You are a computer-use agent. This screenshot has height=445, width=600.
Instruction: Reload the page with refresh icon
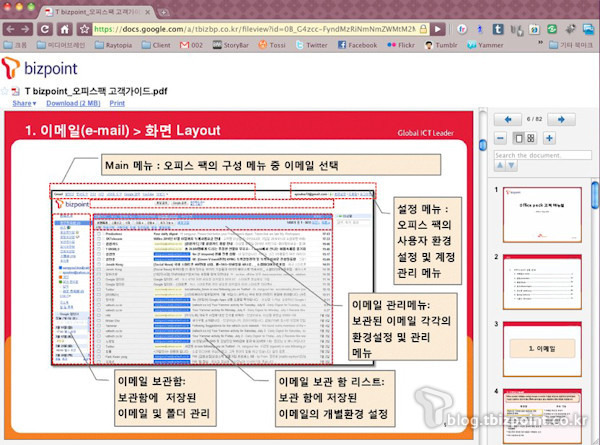(45, 29)
